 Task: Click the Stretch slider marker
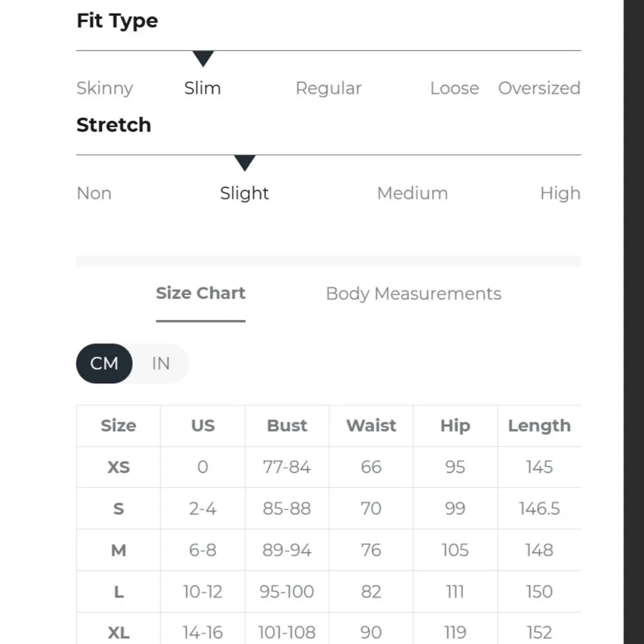(244, 163)
